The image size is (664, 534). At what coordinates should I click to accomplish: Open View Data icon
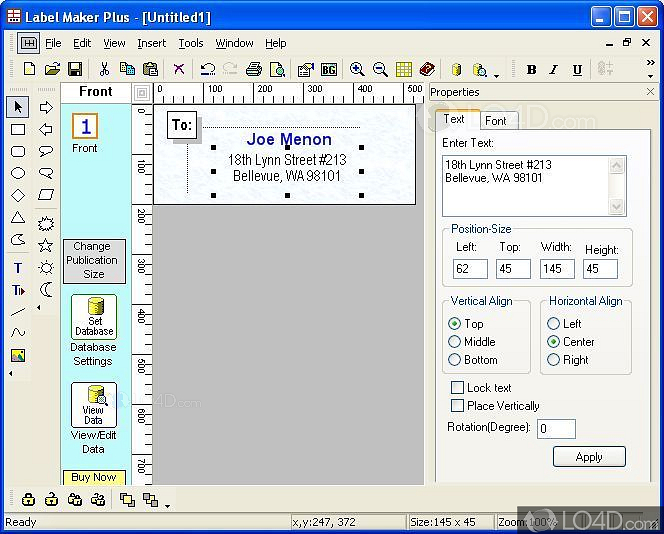[93, 405]
